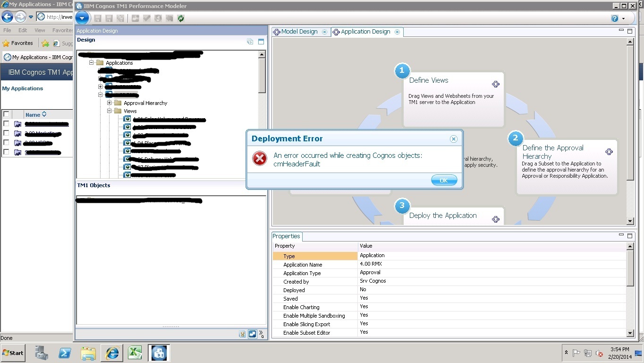Click the Enable Multiple Sandboxing property row
The image size is (644, 363).
(449, 315)
